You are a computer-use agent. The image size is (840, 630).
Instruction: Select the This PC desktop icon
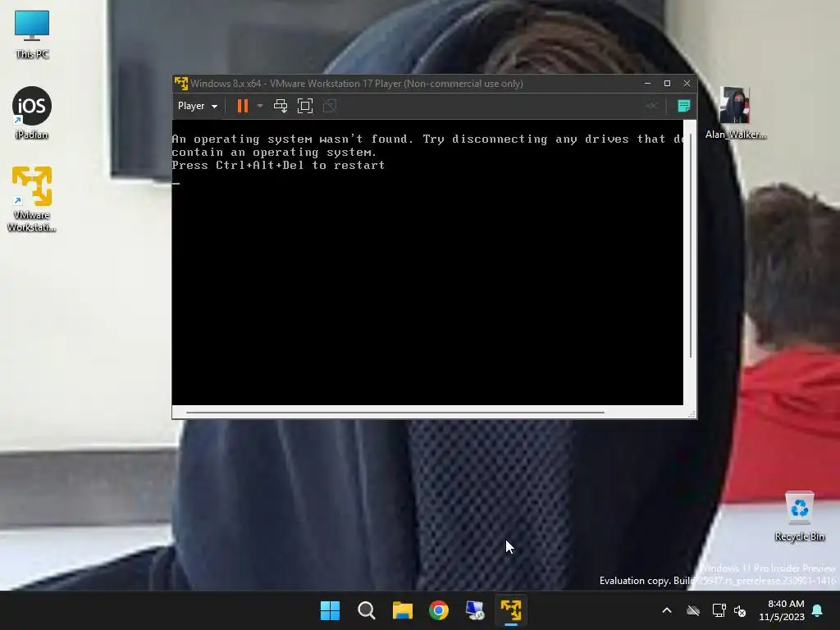pos(32,34)
